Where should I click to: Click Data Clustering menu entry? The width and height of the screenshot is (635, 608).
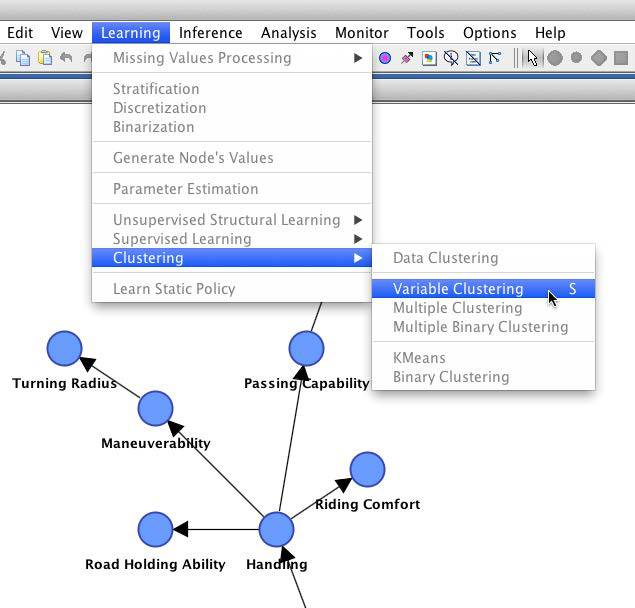coord(445,258)
